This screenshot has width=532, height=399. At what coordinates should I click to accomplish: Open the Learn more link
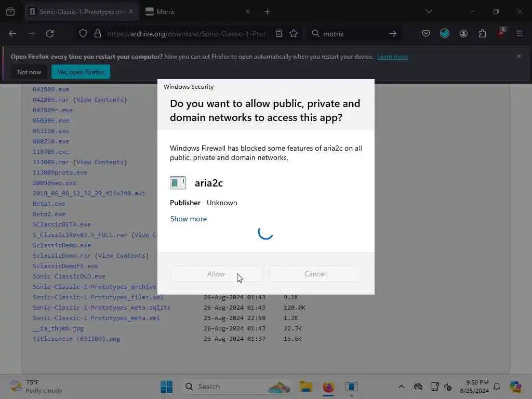[393, 57]
